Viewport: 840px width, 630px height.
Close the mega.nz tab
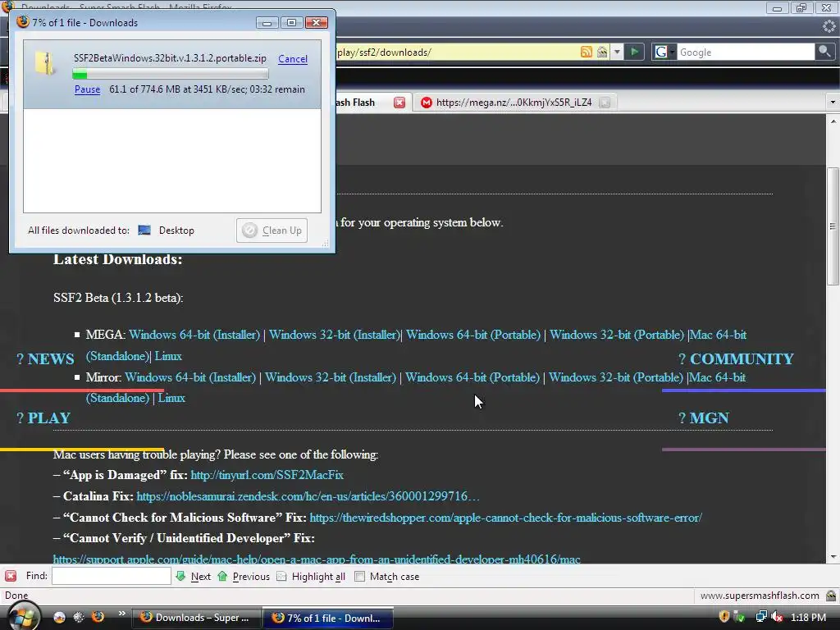pyautogui.click(x=605, y=103)
